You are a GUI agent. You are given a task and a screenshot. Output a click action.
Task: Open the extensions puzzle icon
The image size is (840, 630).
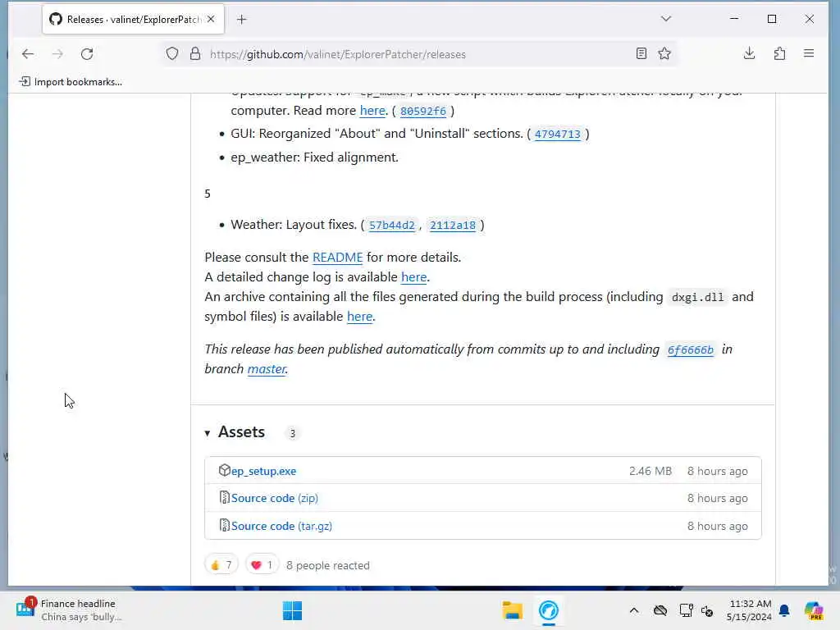[779, 53]
